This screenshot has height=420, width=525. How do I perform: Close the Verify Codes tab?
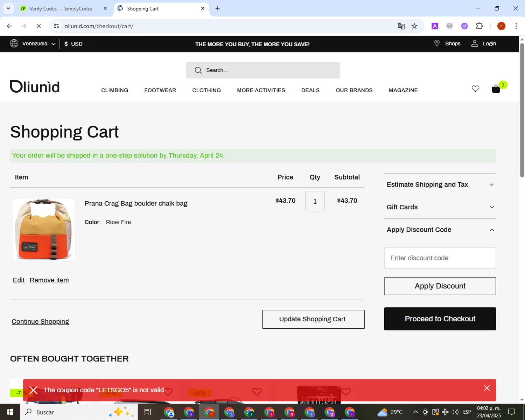[105, 8]
